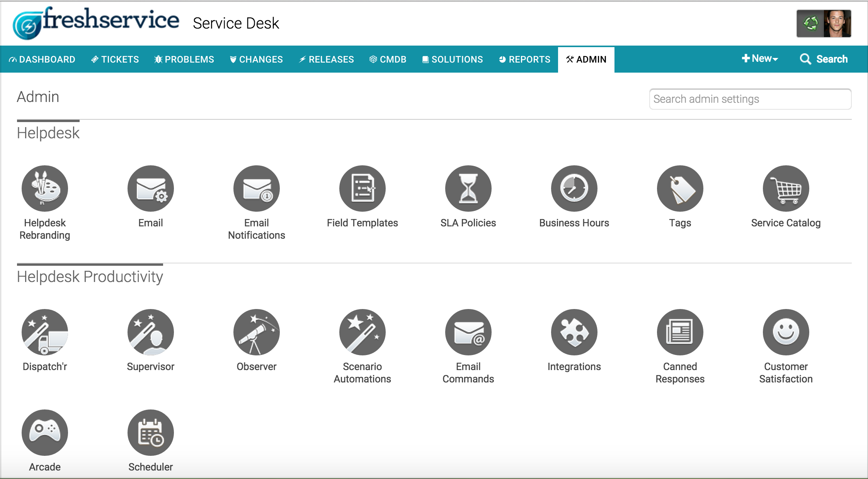Open the Scheduler calendar icon
Viewport: 868px width, 479px height.
151,433
